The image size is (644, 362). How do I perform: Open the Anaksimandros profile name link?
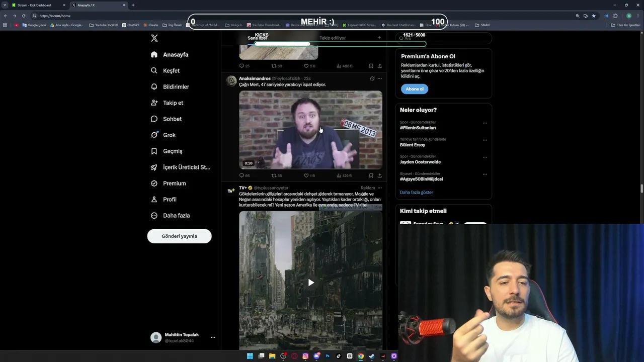(x=255, y=78)
